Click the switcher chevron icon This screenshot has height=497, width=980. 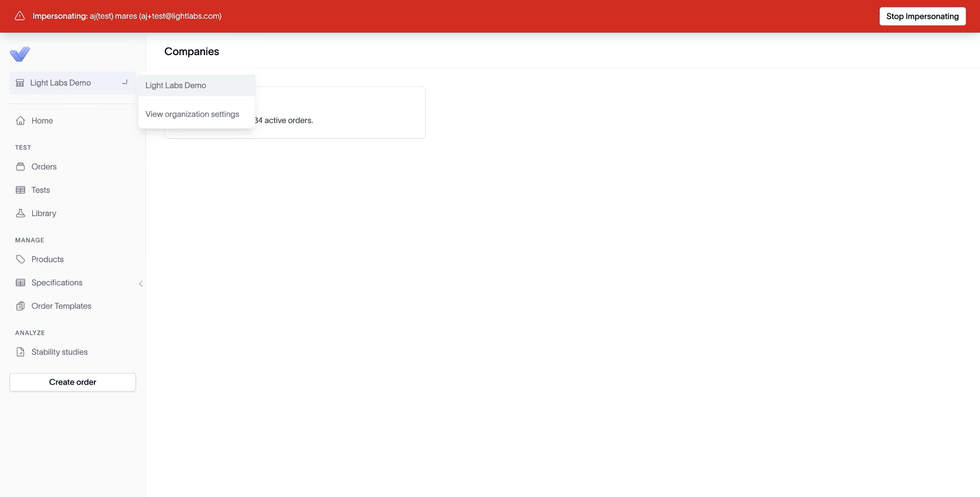click(x=125, y=82)
